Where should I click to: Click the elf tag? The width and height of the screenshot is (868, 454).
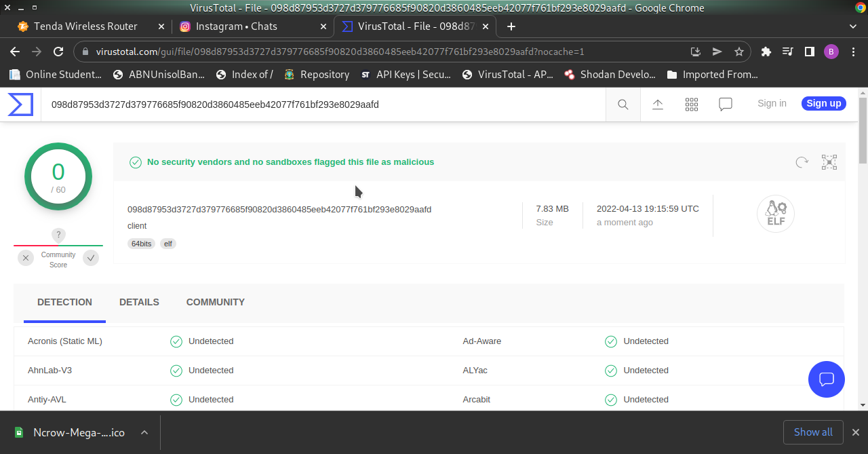coord(168,244)
